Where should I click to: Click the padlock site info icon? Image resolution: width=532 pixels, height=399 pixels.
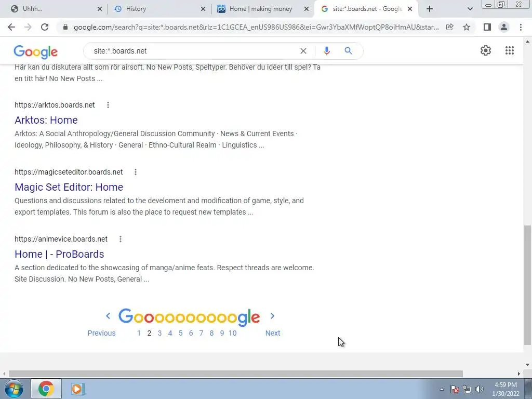pos(65,27)
